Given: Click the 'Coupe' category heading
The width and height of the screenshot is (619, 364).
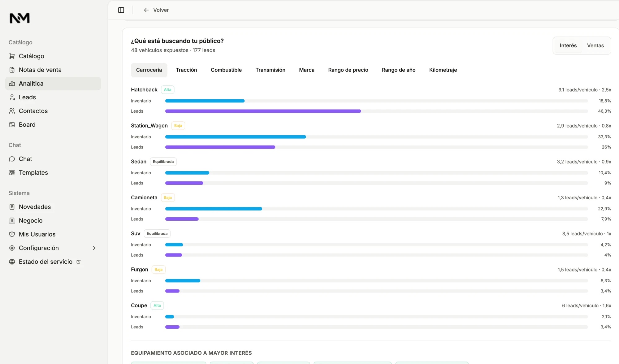Looking at the screenshot, I should (139, 305).
